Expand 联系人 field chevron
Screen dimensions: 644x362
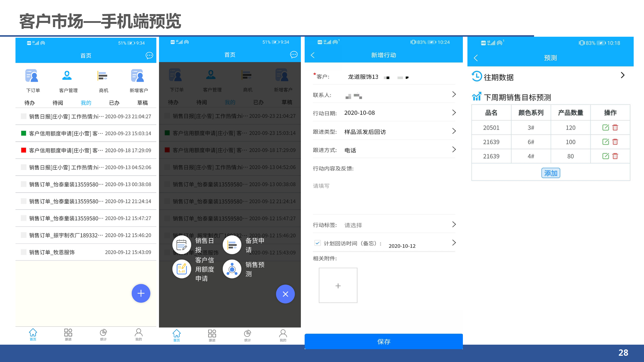(454, 94)
